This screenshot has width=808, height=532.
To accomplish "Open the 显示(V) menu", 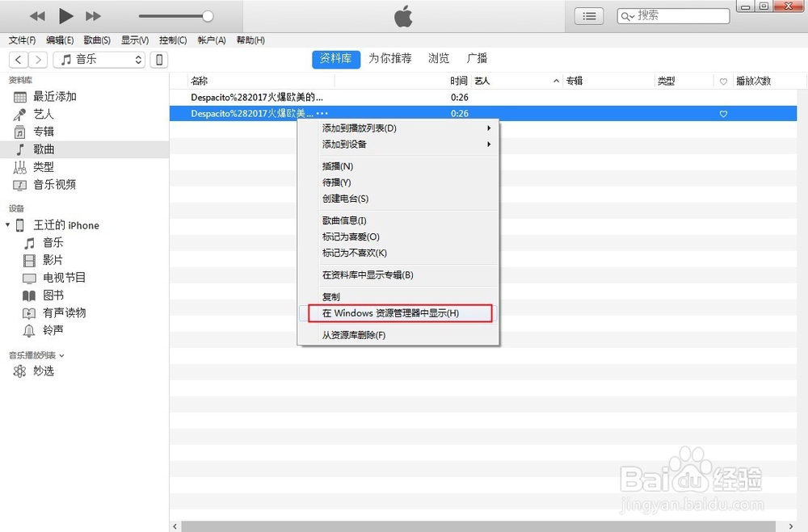I will 135,40.
